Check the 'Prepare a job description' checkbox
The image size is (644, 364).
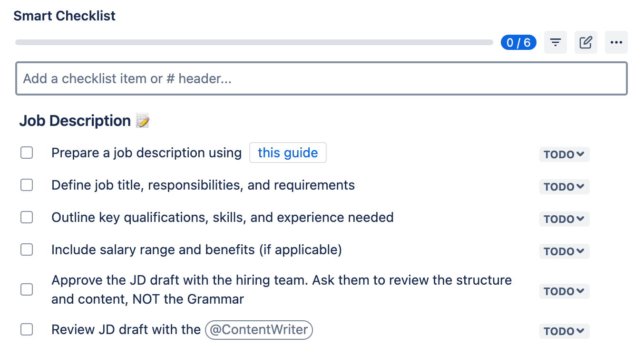tap(27, 153)
